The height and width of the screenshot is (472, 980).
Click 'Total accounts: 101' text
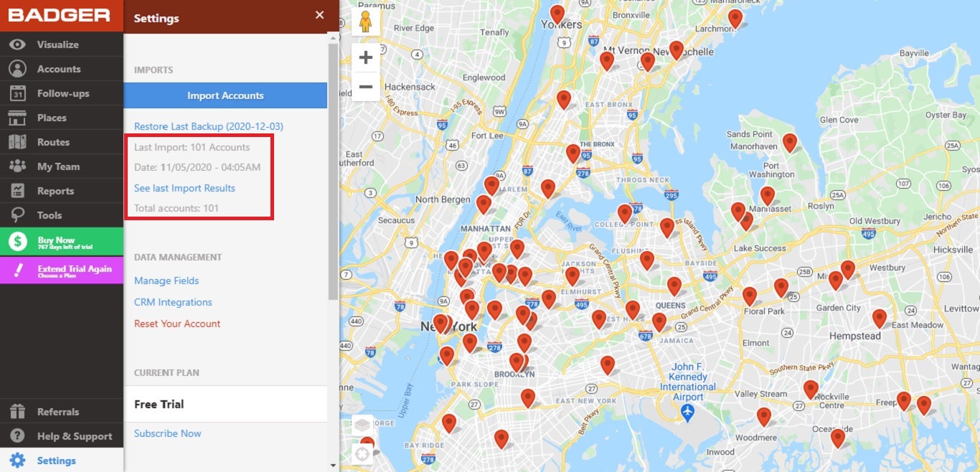pos(176,208)
